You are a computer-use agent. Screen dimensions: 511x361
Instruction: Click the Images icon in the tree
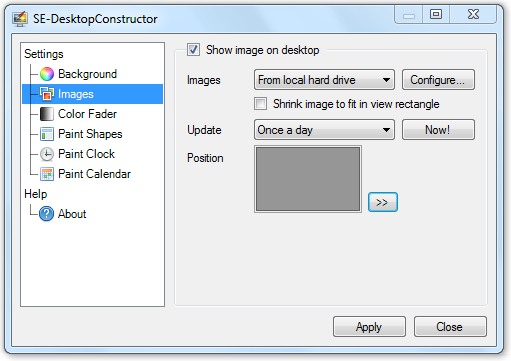47,94
